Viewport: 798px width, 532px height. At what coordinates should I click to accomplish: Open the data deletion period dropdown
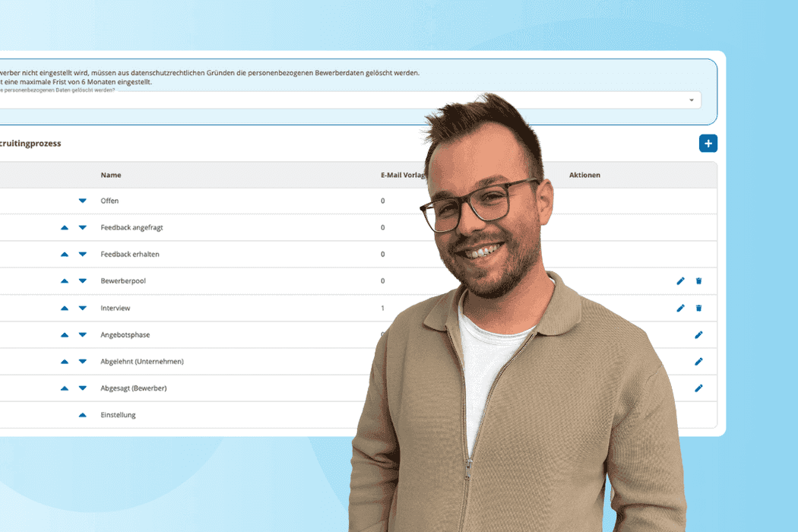[x=691, y=100]
